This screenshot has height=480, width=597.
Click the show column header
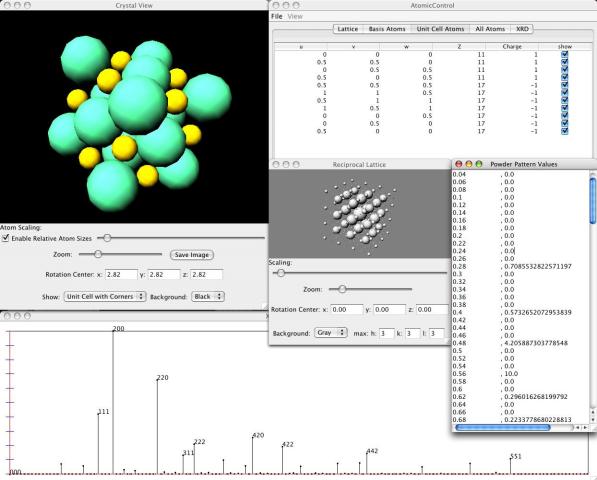pos(565,46)
